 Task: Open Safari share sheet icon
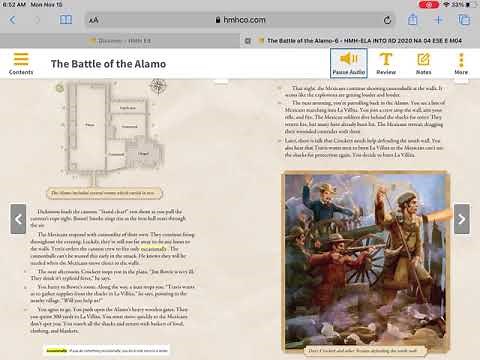pyautogui.click(x=413, y=20)
